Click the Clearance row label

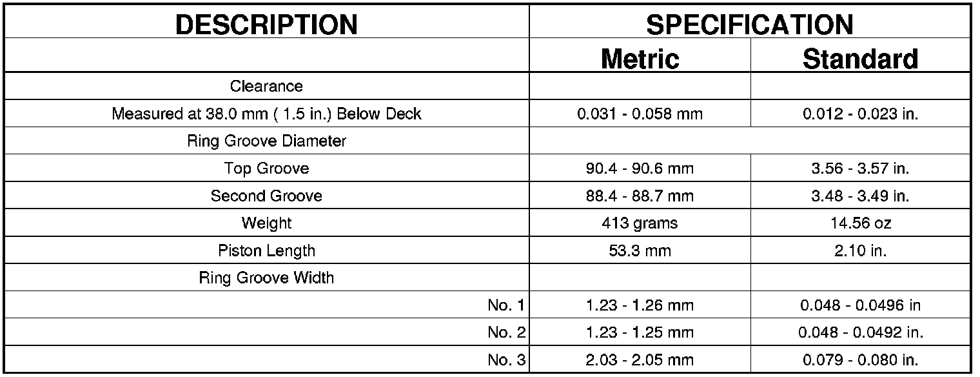[266, 86]
